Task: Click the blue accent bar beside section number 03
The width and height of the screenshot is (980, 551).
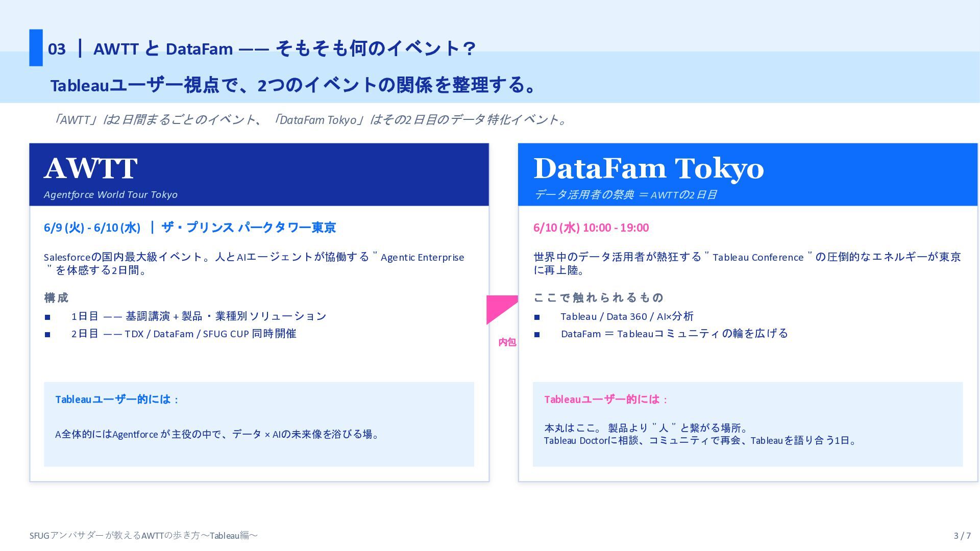Action: (36, 47)
